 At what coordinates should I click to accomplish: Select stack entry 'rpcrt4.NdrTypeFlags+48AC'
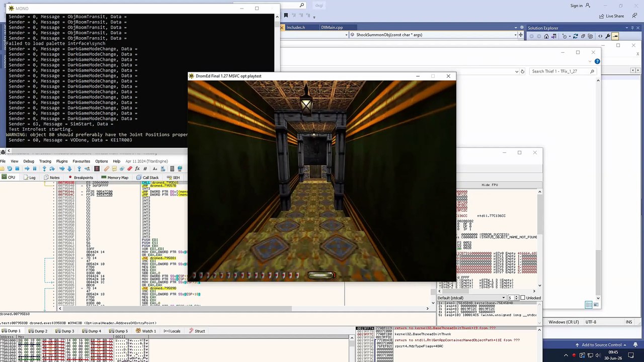click(419, 346)
